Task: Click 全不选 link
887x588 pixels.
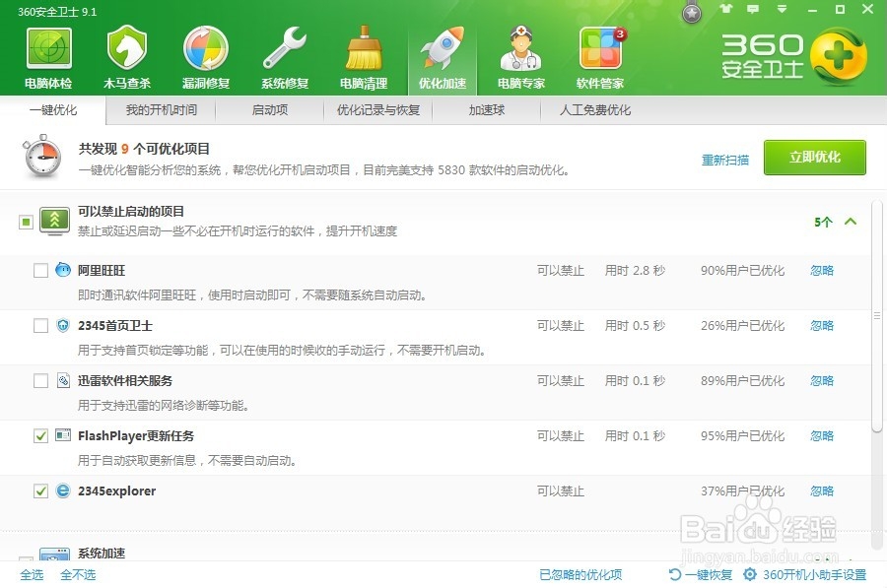Action: 78,575
